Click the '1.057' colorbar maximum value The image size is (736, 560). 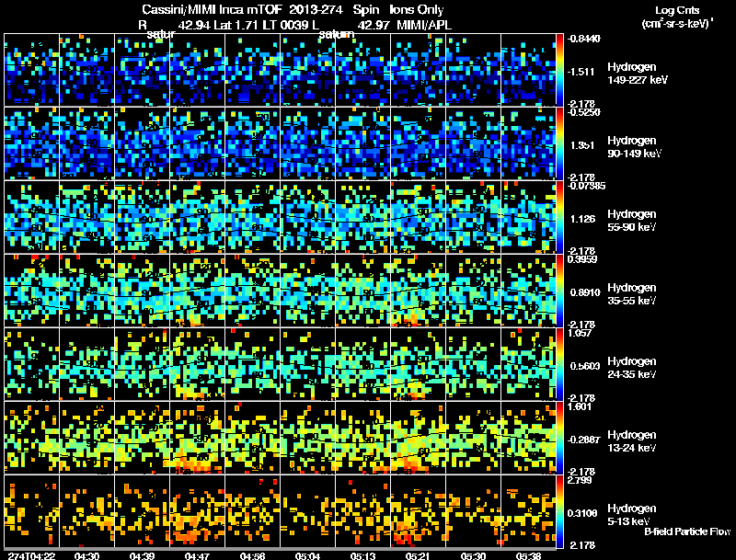pyautogui.click(x=580, y=333)
